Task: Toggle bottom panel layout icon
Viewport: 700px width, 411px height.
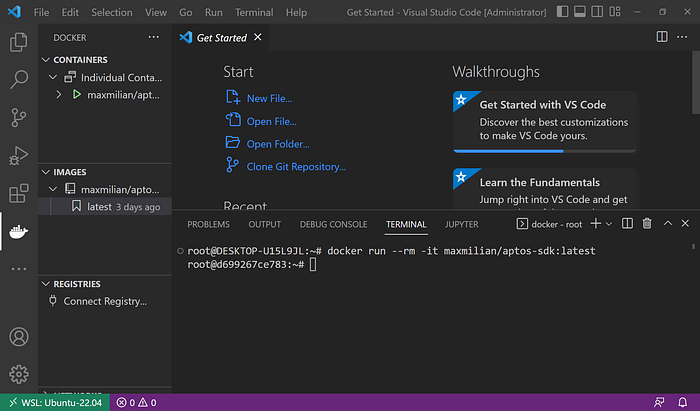Action: coord(580,12)
